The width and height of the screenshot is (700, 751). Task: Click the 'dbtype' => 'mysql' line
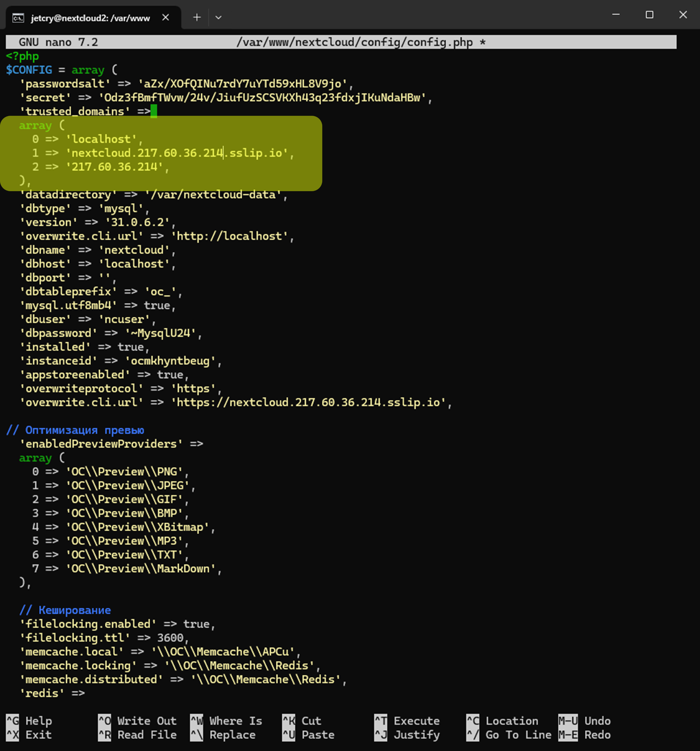tap(85, 208)
